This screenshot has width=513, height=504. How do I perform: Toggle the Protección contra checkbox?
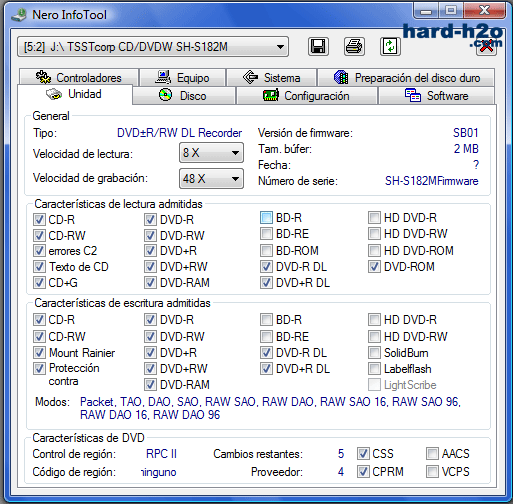[x=39, y=368]
